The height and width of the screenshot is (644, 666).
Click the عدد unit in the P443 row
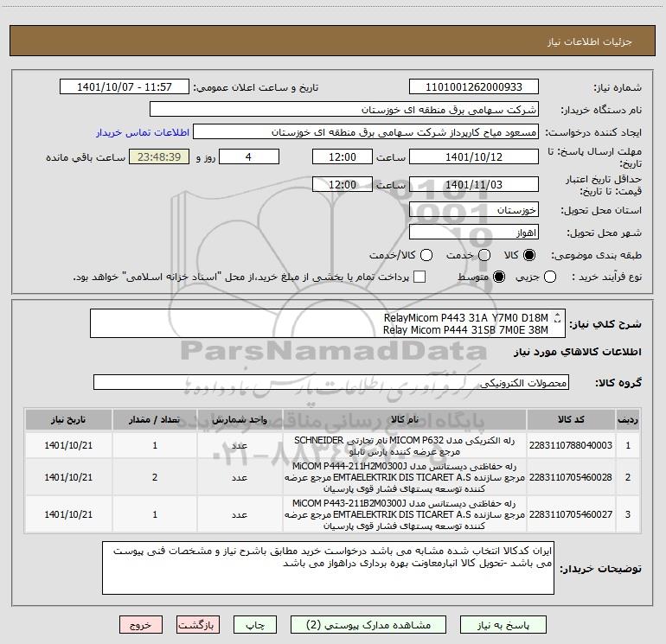[240, 514]
